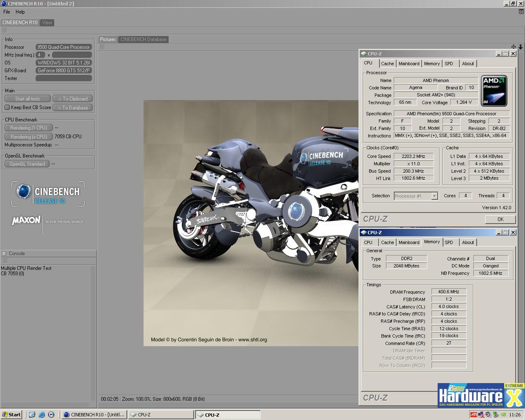
Task: Click OpenGL Standard button
Action: [27, 164]
